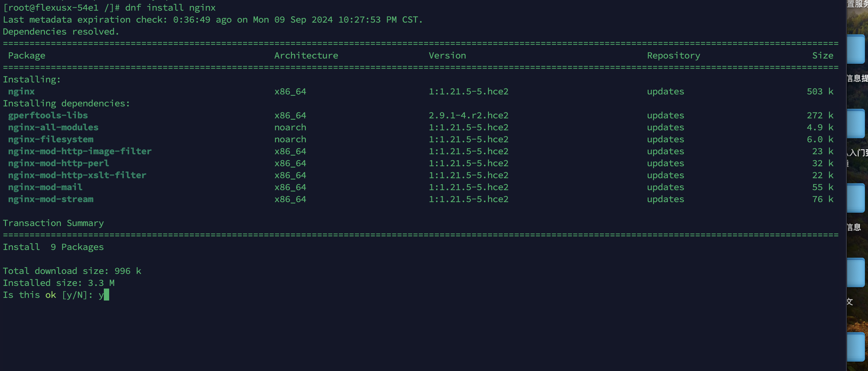The height and width of the screenshot is (371, 868).
Task: Open the desktop folder labeled 信息
Action: click(x=857, y=197)
